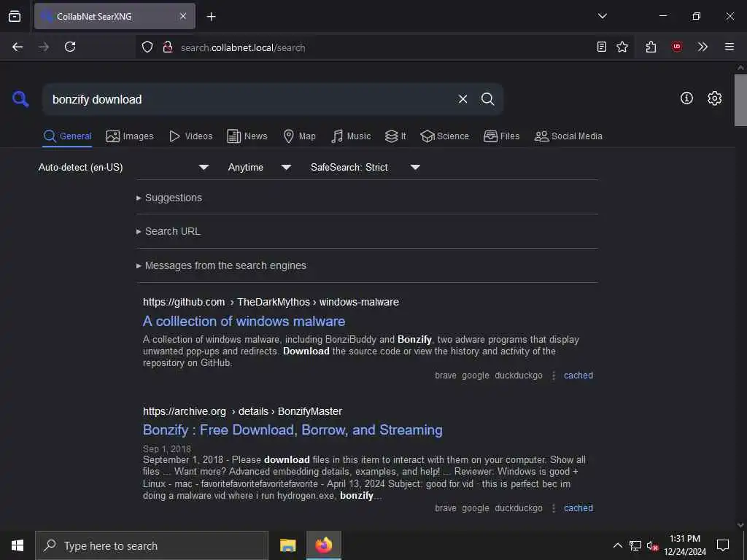Click the Windows taskbar search box
The width and height of the screenshot is (747, 560).
click(x=152, y=545)
